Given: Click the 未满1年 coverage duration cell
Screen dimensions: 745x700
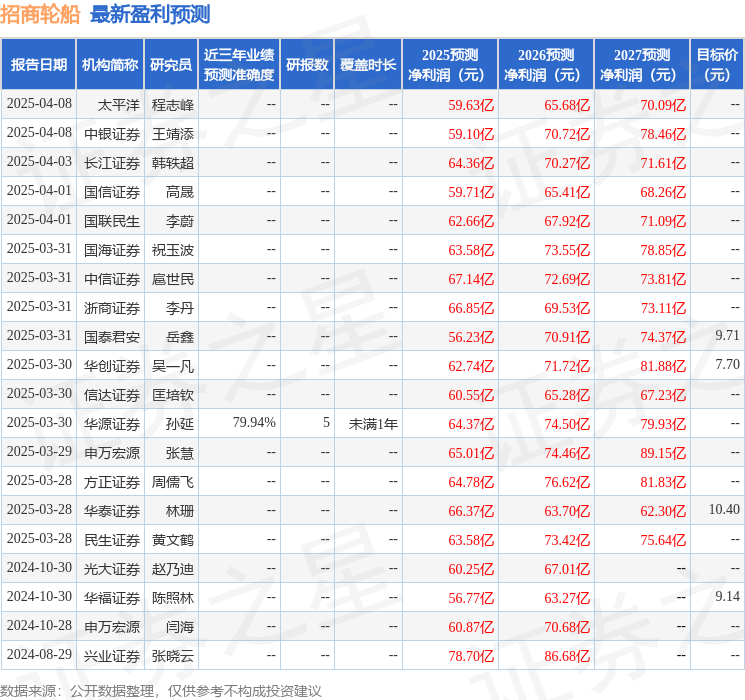Looking at the screenshot, I should (x=373, y=423).
